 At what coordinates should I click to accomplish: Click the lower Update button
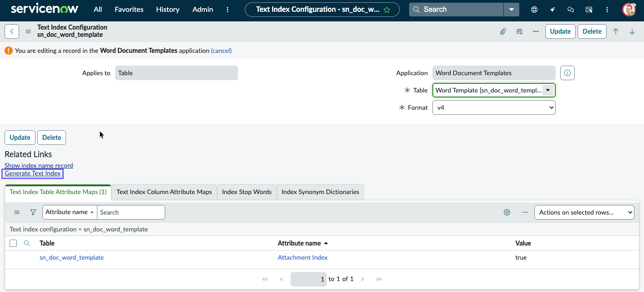pyautogui.click(x=20, y=138)
